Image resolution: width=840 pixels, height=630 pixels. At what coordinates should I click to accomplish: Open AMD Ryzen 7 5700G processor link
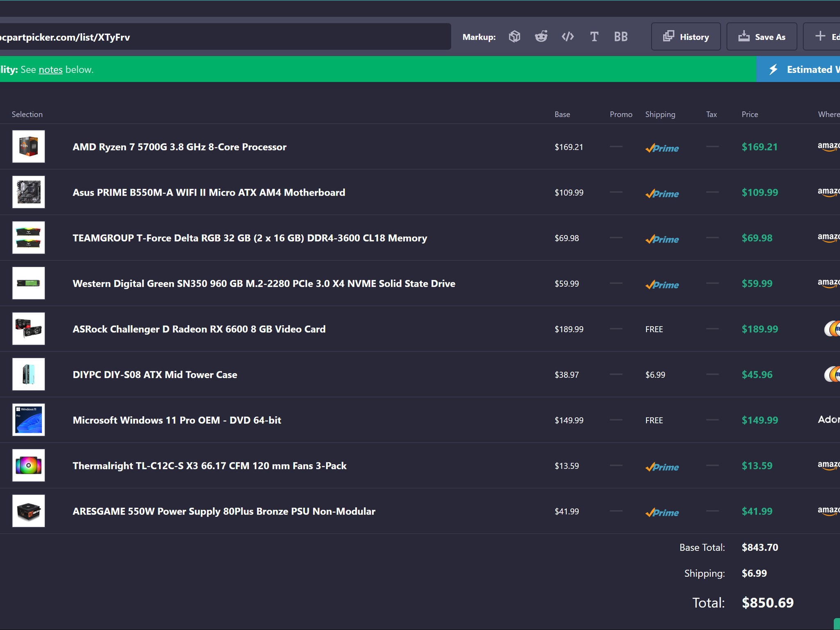[179, 147]
